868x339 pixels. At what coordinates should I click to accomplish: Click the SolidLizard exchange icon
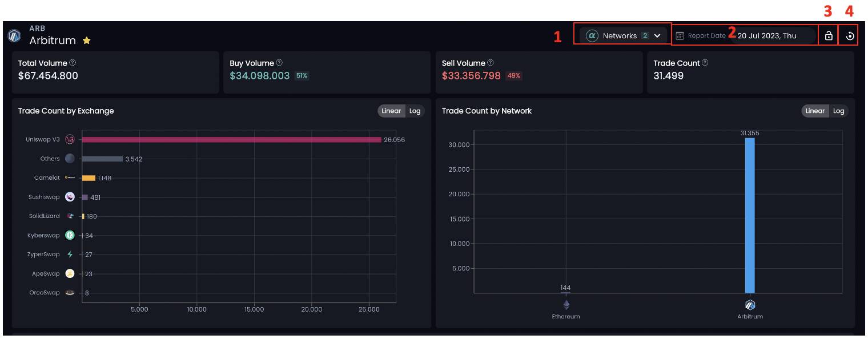tap(70, 216)
